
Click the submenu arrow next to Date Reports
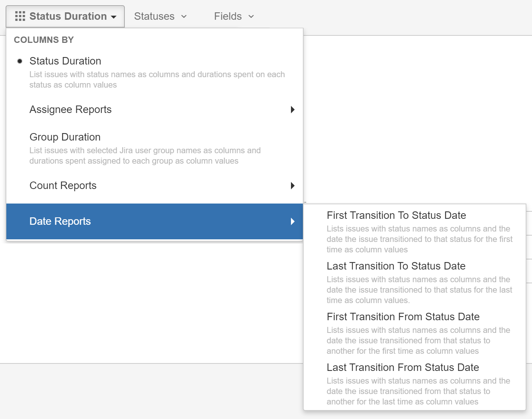pyautogui.click(x=293, y=221)
